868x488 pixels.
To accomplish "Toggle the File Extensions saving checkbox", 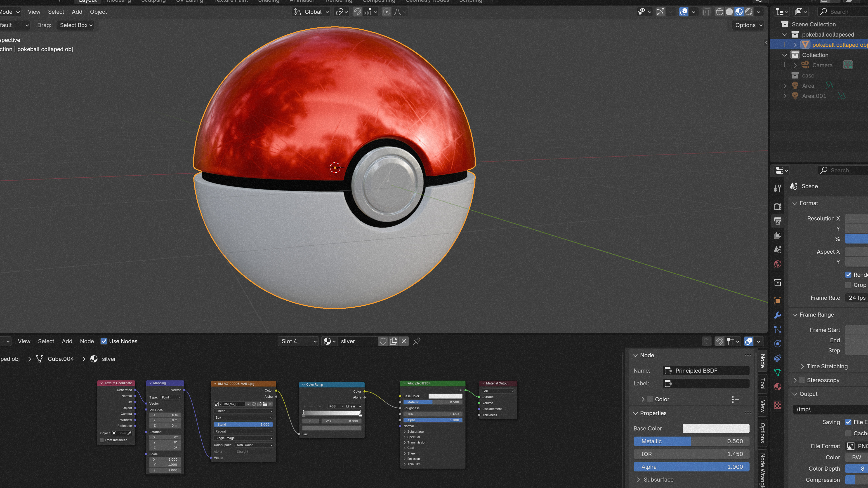I will [x=848, y=422].
